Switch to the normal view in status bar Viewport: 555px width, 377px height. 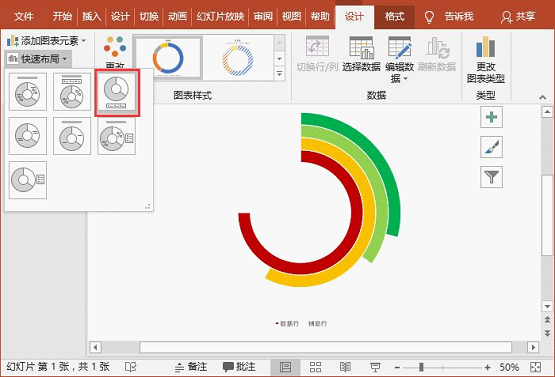click(285, 367)
